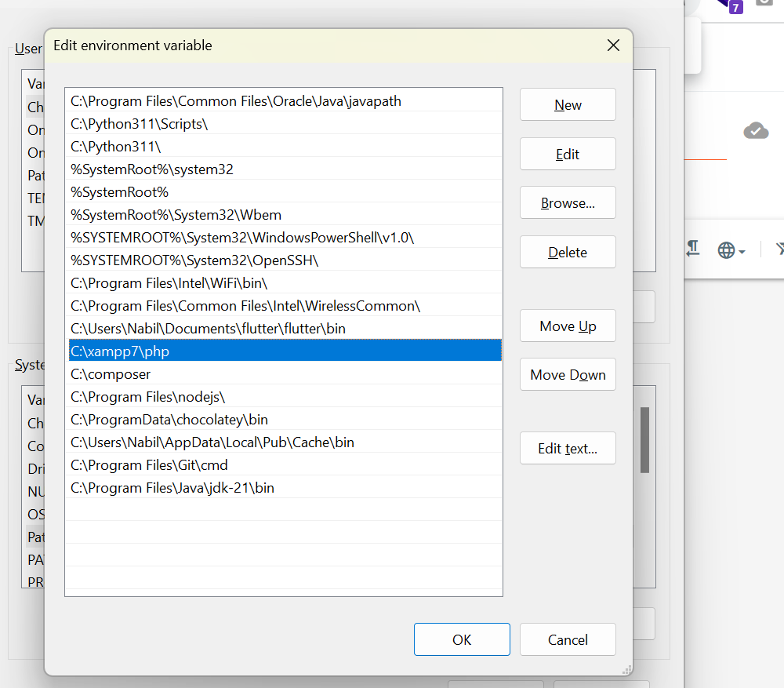Select the WindowsPowerShell\v1.0\ entry
The width and height of the screenshot is (784, 688).
[285, 238]
